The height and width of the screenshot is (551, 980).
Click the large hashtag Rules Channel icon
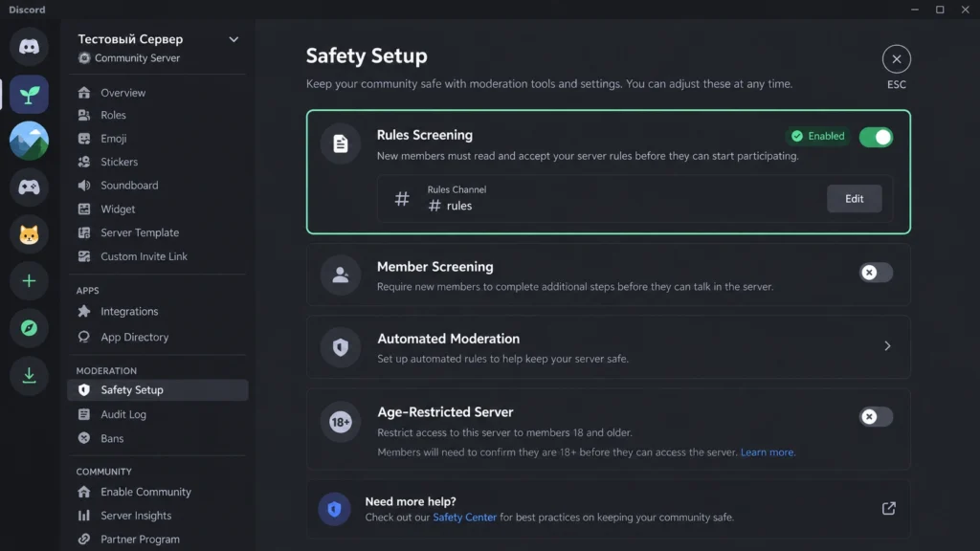pyautogui.click(x=402, y=199)
